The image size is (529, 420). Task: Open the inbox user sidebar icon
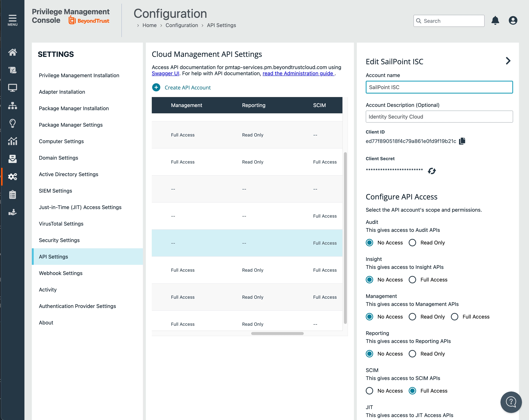point(13,159)
